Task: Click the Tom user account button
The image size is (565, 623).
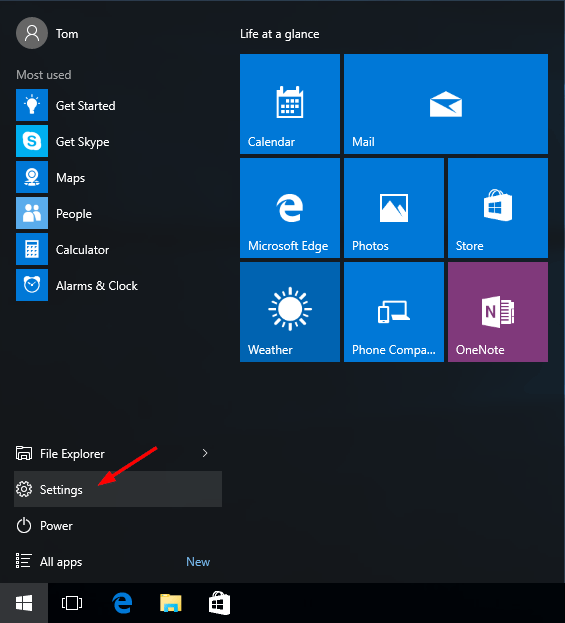Action: click(x=48, y=33)
